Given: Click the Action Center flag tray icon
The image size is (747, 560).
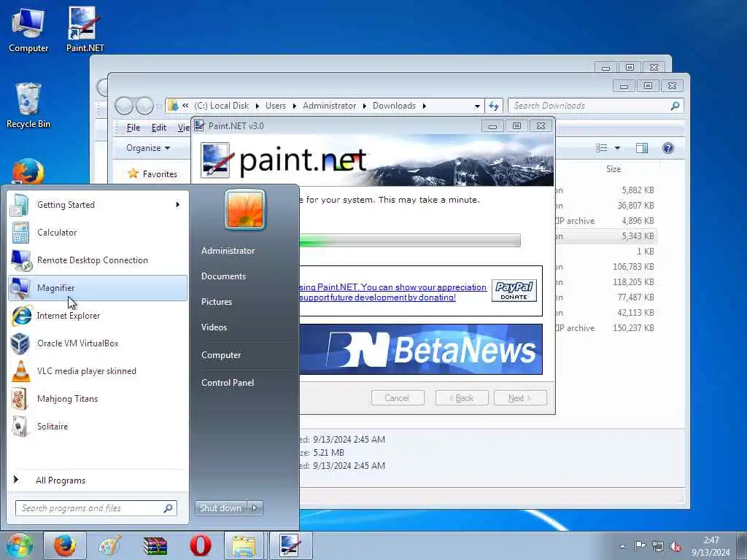Looking at the screenshot, I should pyautogui.click(x=640, y=546).
